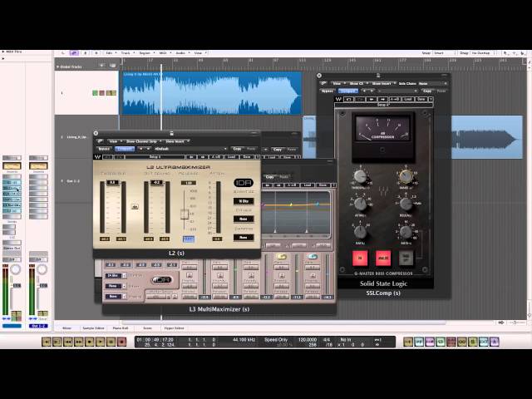
Task: Click the IDR logo in L3 MultiMaximizer
Action: click(x=162, y=280)
